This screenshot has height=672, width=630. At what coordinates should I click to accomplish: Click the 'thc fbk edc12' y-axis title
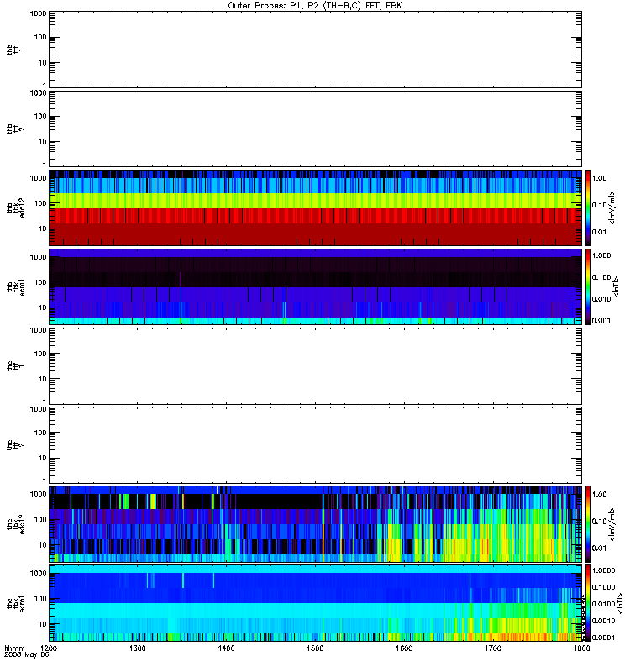coord(16,523)
